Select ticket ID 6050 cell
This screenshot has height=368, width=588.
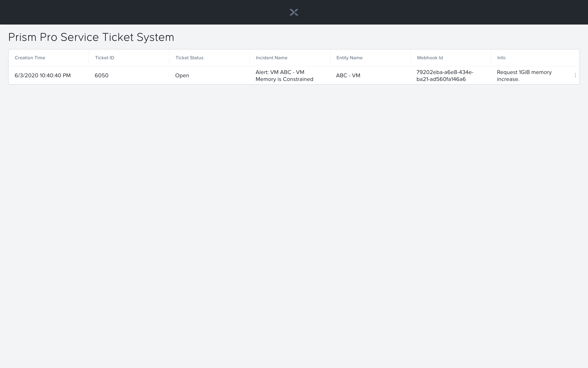click(101, 75)
